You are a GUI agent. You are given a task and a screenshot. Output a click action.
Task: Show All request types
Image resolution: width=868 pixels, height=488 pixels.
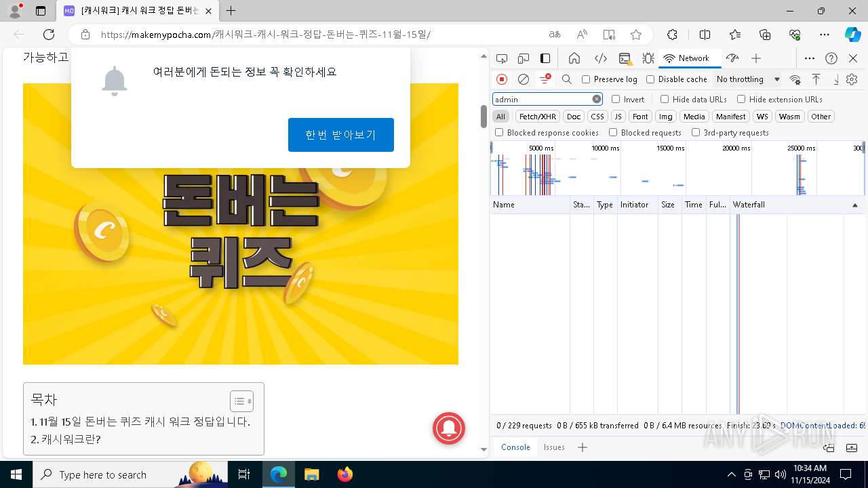(x=500, y=117)
